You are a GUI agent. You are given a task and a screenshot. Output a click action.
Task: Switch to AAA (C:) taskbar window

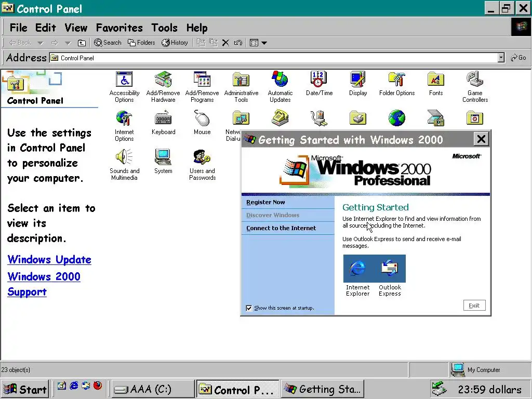click(x=152, y=389)
